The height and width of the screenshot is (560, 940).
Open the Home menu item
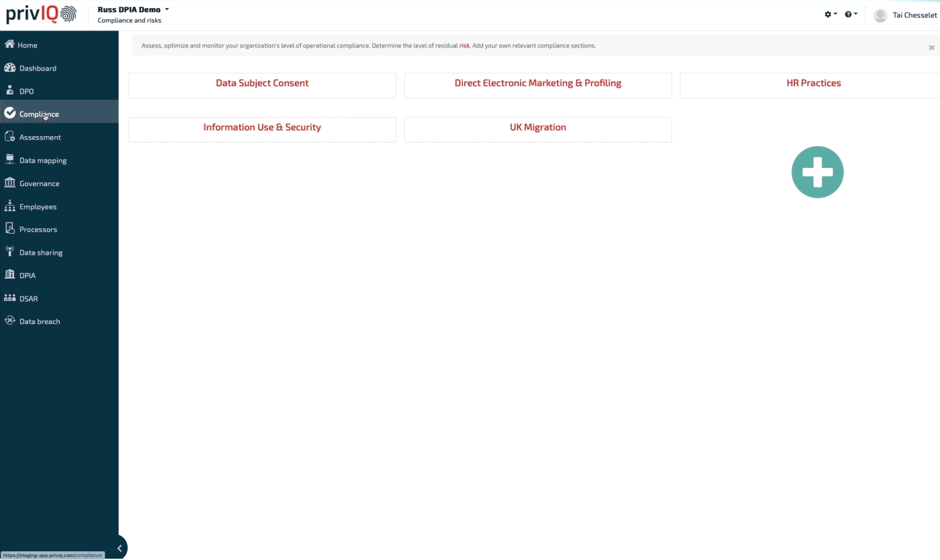click(28, 45)
